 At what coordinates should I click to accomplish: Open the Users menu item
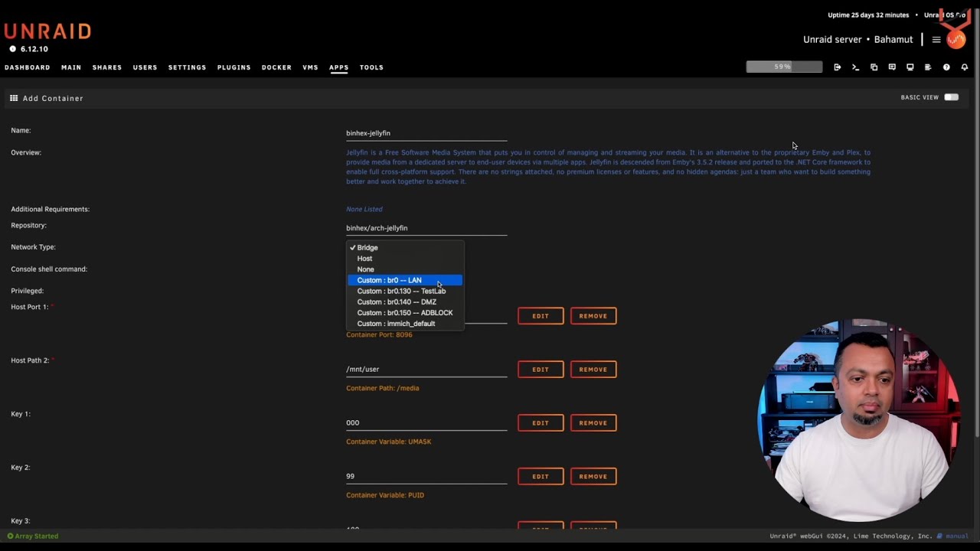pos(145,67)
